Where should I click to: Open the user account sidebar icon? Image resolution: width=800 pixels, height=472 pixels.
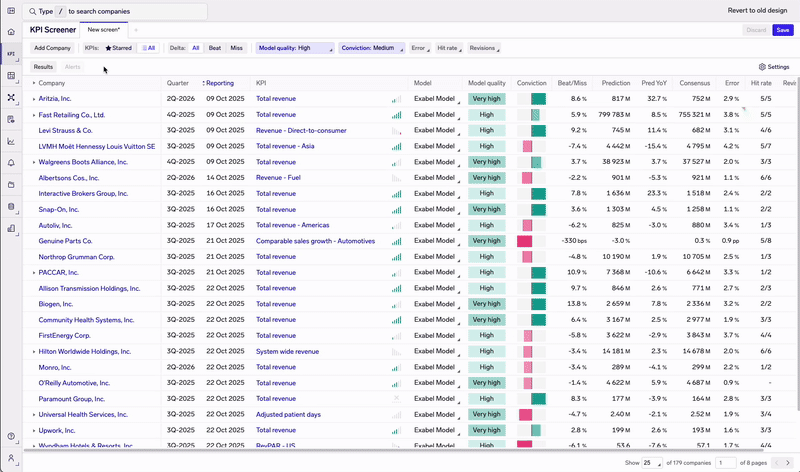point(11,458)
